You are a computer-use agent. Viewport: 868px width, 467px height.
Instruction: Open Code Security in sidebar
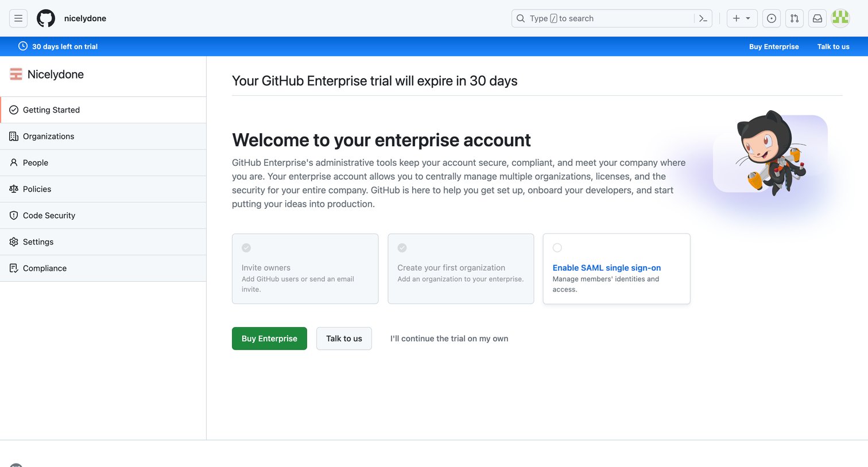click(x=103, y=215)
